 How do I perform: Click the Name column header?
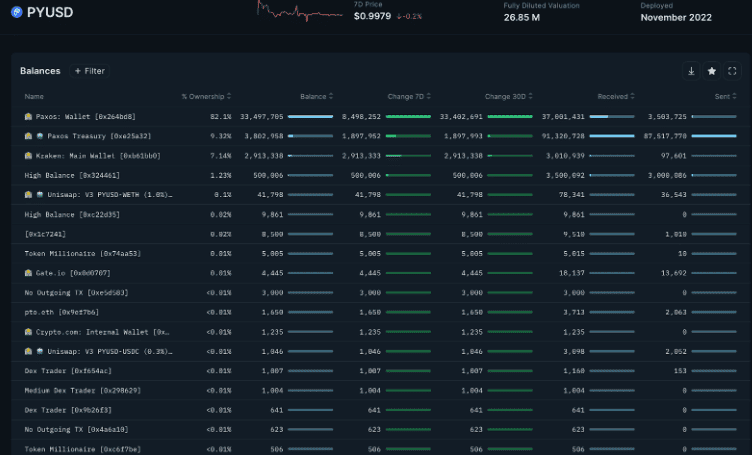34,96
